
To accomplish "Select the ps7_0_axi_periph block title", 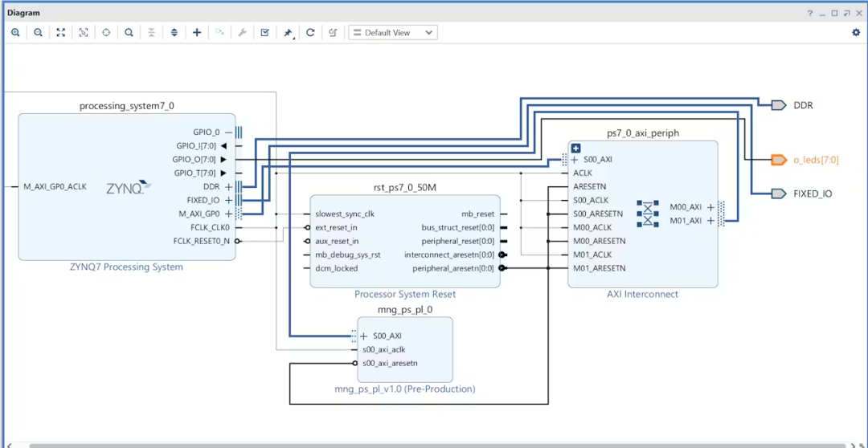I will point(643,133).
